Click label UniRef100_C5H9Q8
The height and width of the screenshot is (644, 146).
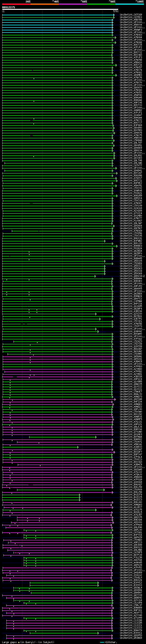coord(131,140)
